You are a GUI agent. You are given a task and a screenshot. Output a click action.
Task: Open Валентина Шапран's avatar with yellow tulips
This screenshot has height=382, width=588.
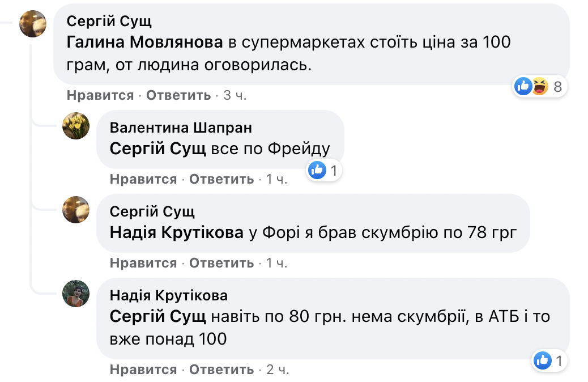(x=75, y=127)
